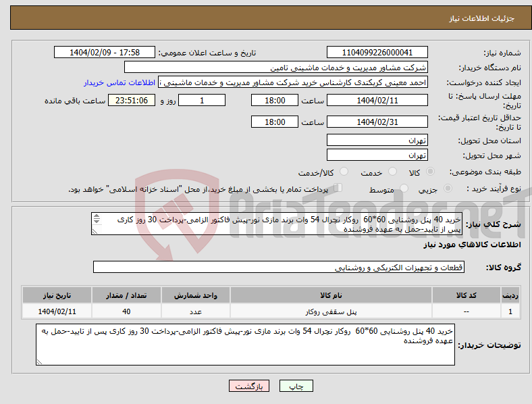532x404 pixels.
Task: Click the response deadline date 1404/02/11 field
Action: 377,100
